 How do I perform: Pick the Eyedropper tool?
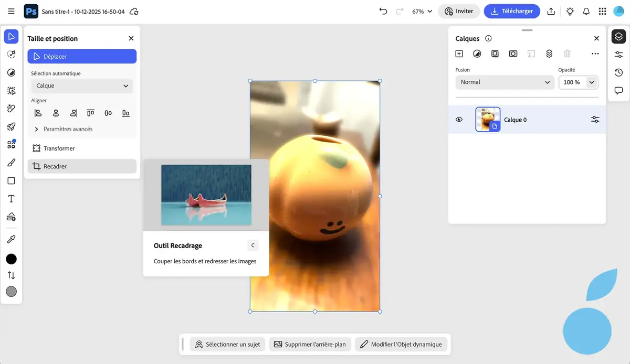(x=11, y=239)
